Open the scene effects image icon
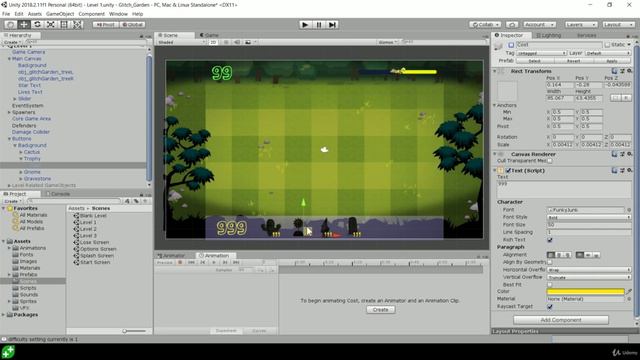This screenshot has width=640, height=360. click(248, 42)
